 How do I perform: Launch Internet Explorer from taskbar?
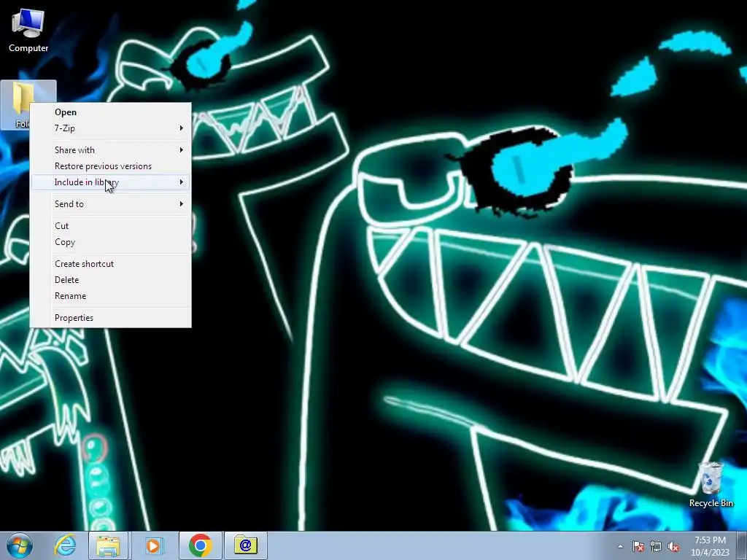click(x=65, y=545)
